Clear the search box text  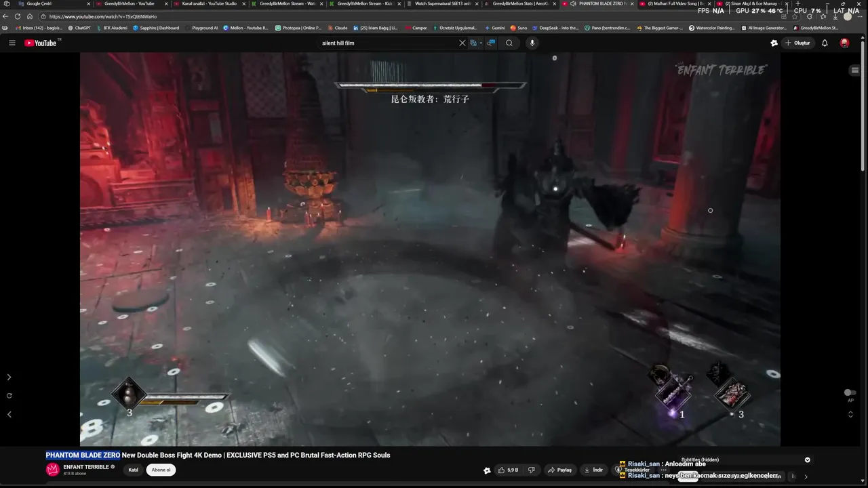(462, 43)
